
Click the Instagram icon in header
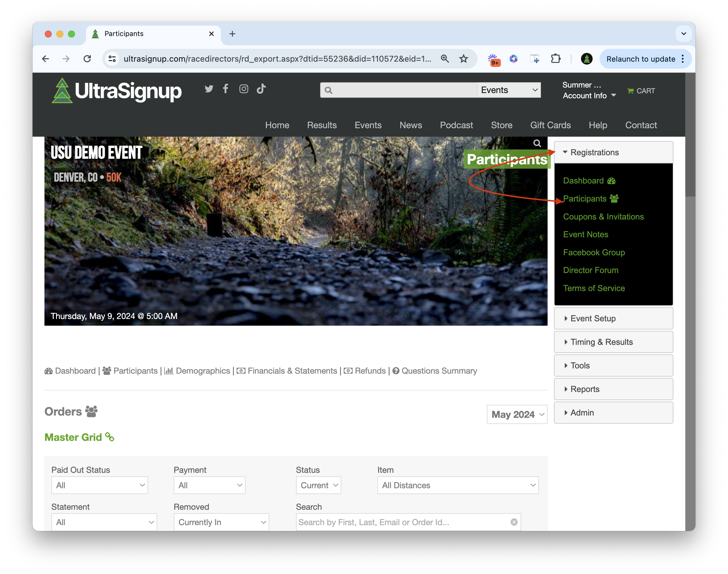243,89
